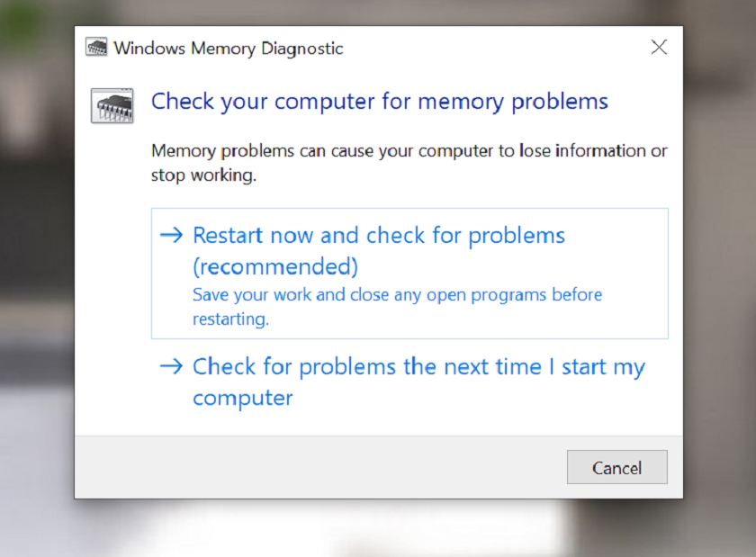Select the large RAM module icon beside the heading
This screenshot has width=756, height=557.
112,104
